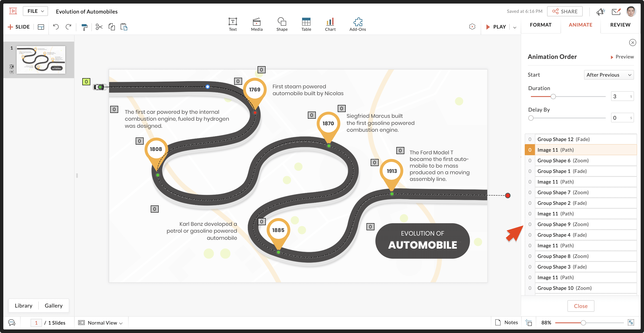The height and width of the screenshot is (333, 644).
Task: Open the Start After Previous dropdown
Action: coord(609,75)
